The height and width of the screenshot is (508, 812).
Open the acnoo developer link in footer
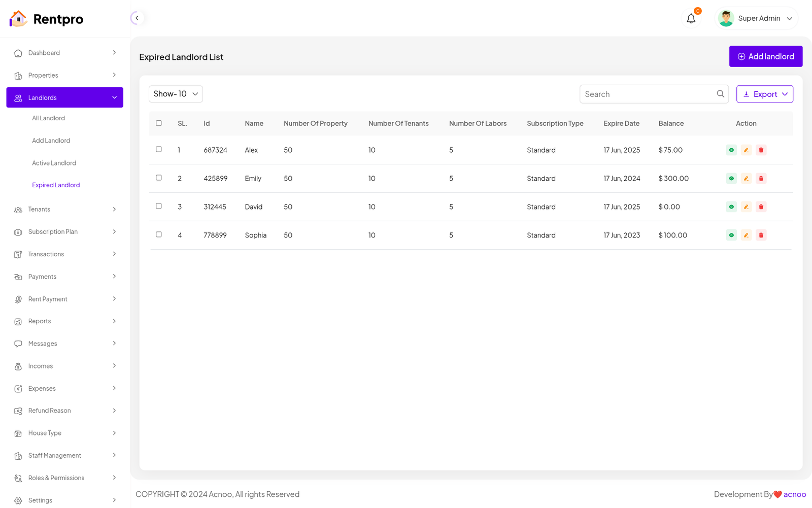tap(794, 494)
